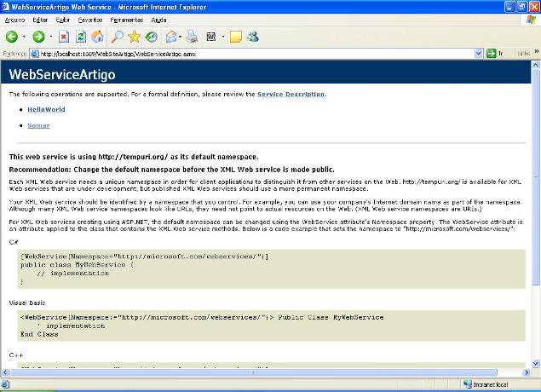Go to the Home page
This screenshot has width=541, height=392.
(97, 37)
